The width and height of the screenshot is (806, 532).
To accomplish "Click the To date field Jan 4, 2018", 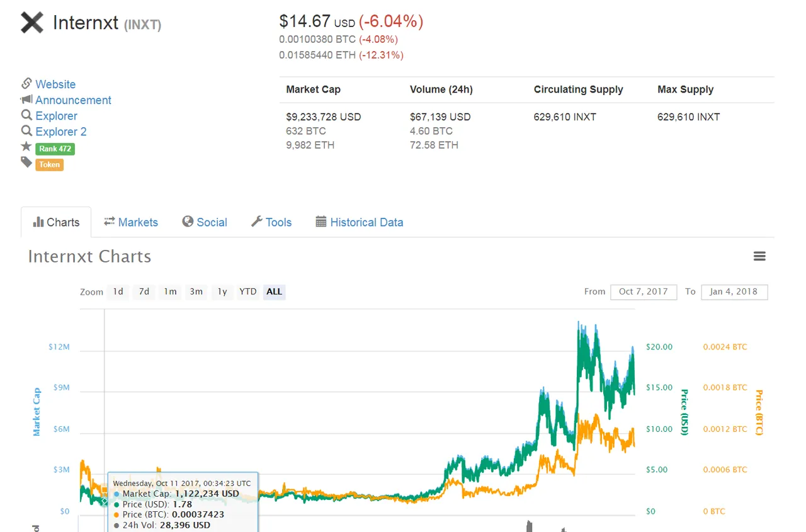I will click(x=734, y=291).
